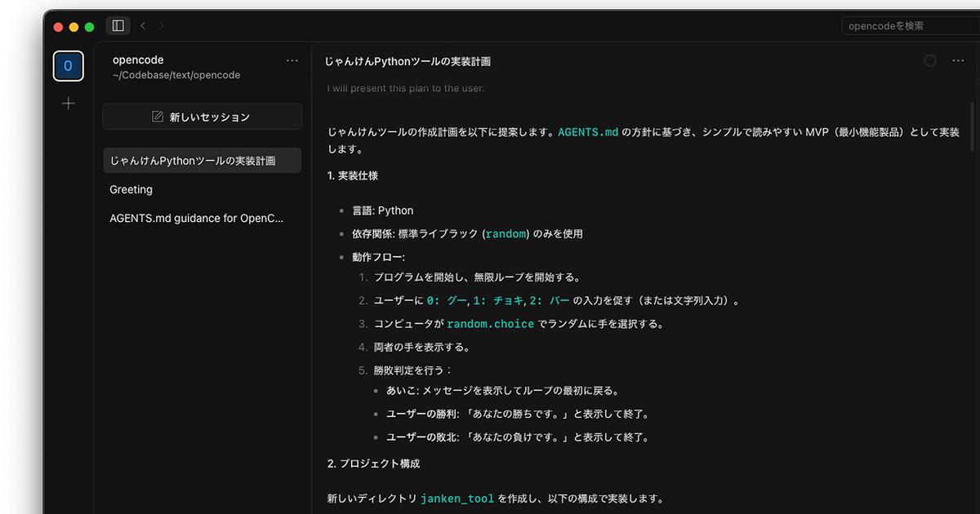This screenshot has width=980, height=514.
Task: Click the あいこ bullet line
Action: (x=503, y=391)
